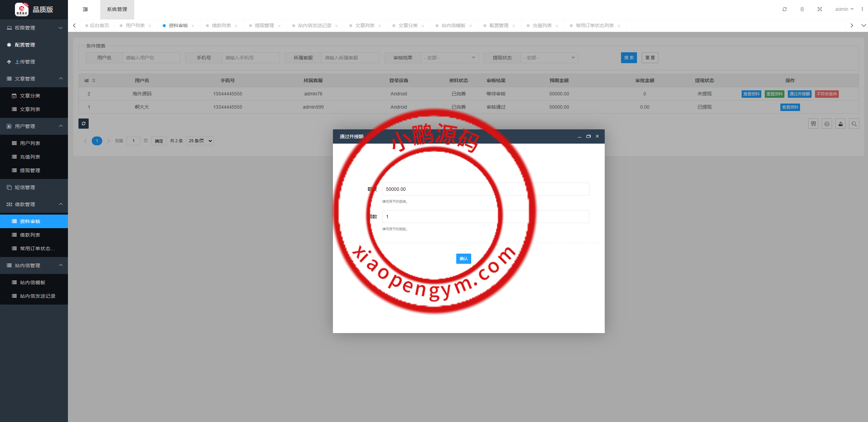Viewport: 868px width, 422px height.
Task: Click the export table icon
Action: click(x=840, y=124)
